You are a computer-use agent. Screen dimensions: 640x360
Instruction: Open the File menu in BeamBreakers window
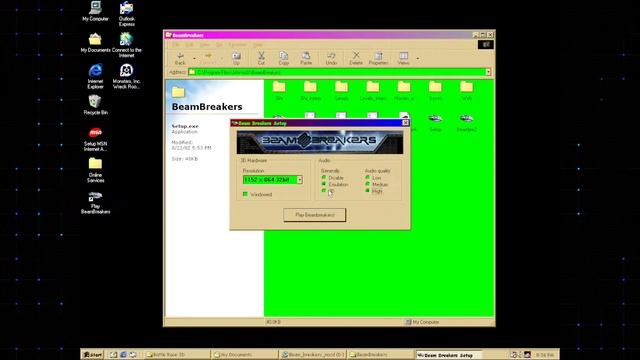tap(176, 44)
